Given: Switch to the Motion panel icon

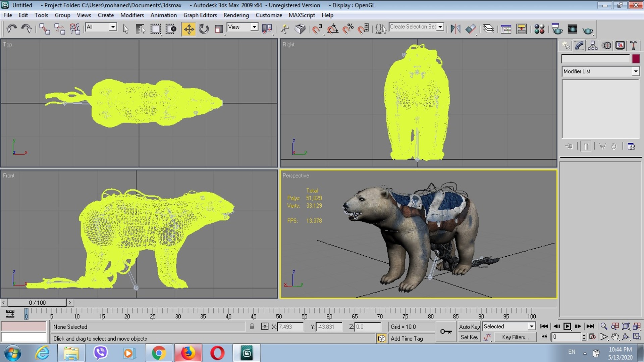Looking at the screenshot, I should 606,46.
